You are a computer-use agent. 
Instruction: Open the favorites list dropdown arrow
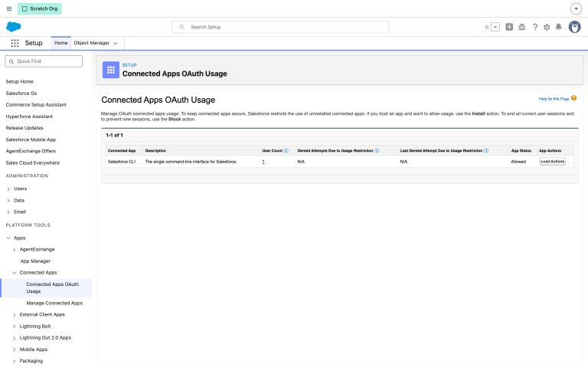click(x=495, y=27)
